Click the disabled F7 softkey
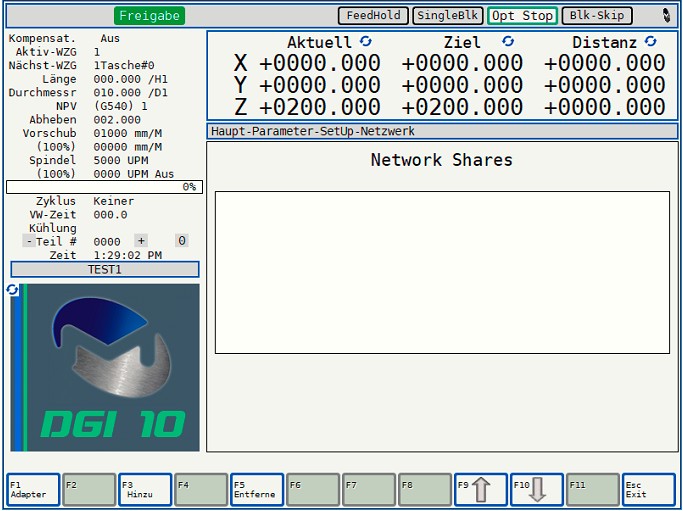Viewport: 683px width, 511px height. click(369, 490)
